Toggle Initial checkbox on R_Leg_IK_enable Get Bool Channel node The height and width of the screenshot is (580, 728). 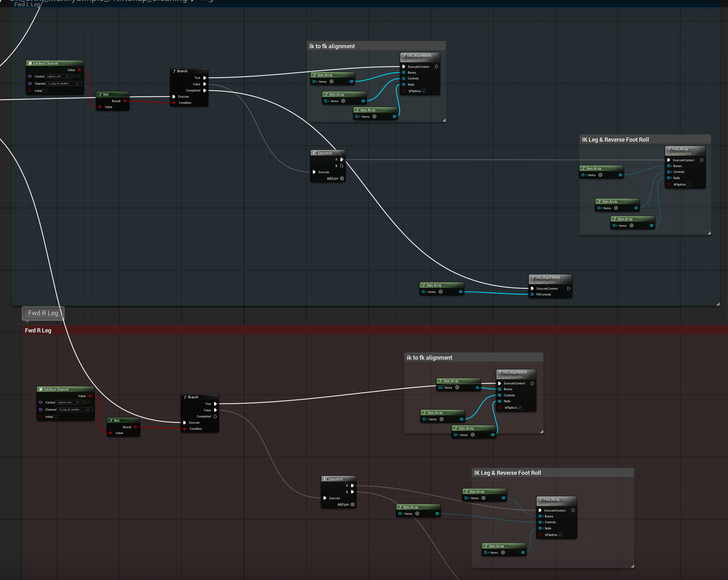pos(56,417)
